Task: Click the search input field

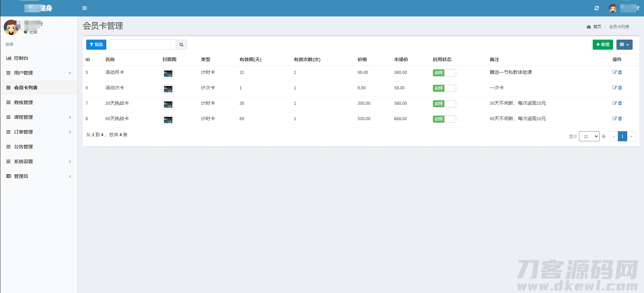Action: tap(143, 45)
